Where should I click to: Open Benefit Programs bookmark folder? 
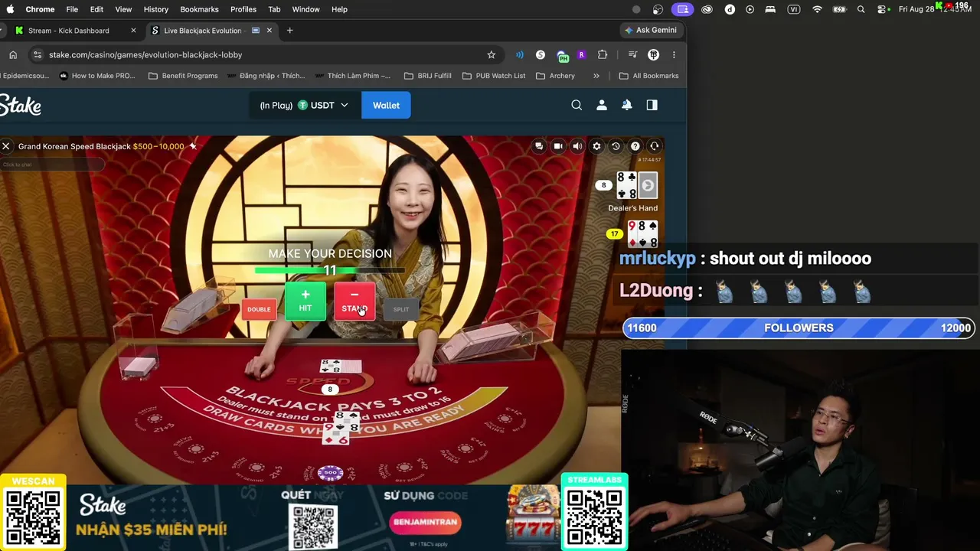click(x=183, y=76)
